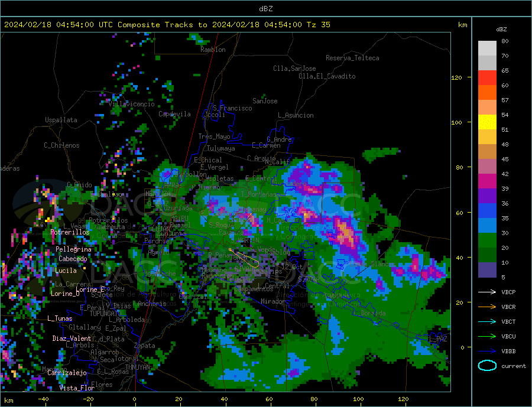This screenshot has width=532, height=407.
Task: Click the 'Villavicencio' map label
Action: coord(131,104)
